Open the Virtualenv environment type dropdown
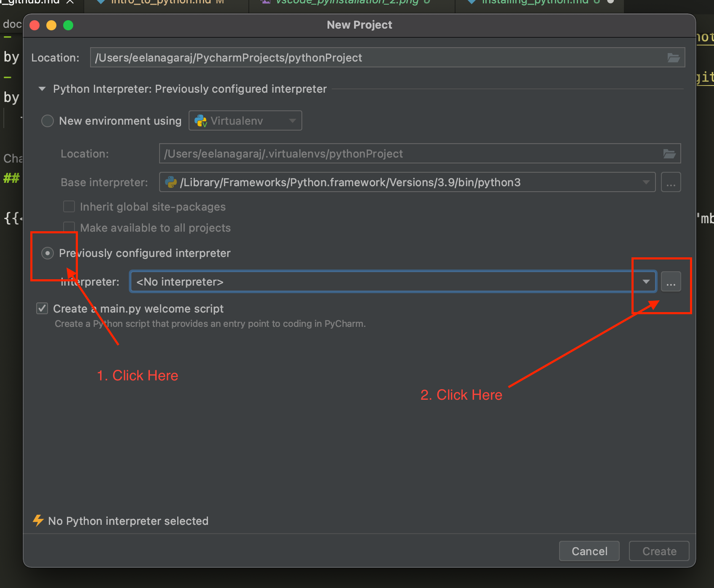This screenshot has width=714, height=588. (x=245, y=121)
